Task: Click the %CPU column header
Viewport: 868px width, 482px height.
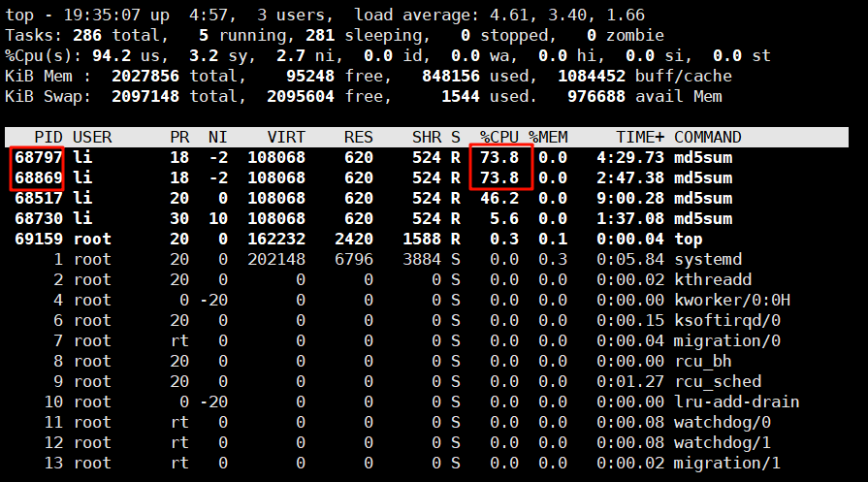Action: click(x=499, y=138)
